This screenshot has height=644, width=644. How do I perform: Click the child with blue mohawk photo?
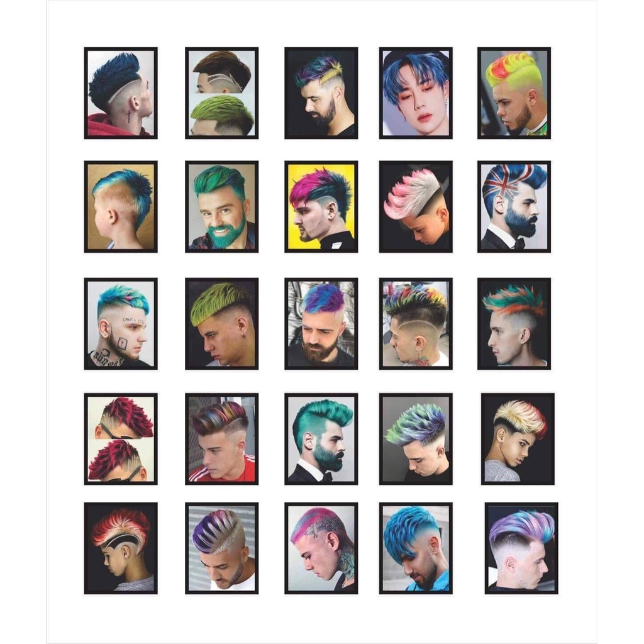pyautogui.click(x=121, y=206)
